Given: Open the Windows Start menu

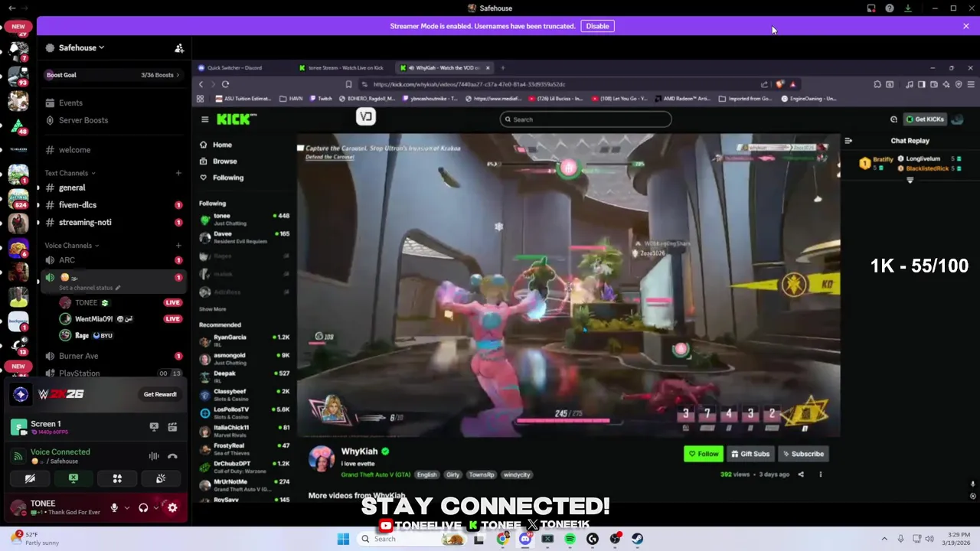Looking at the screenshot, I should tap(343, 539).
